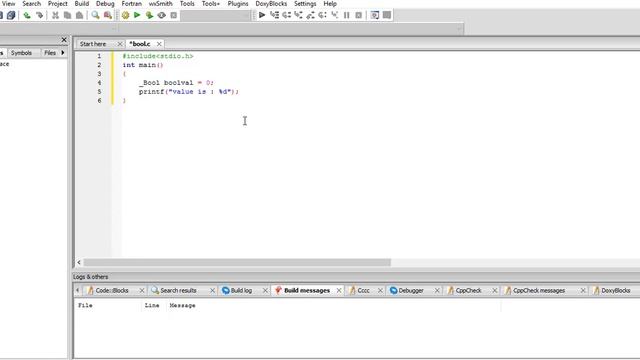This screenshot has width=640, height=360.
Task: Click the Build and run icon
Action: 149,15
